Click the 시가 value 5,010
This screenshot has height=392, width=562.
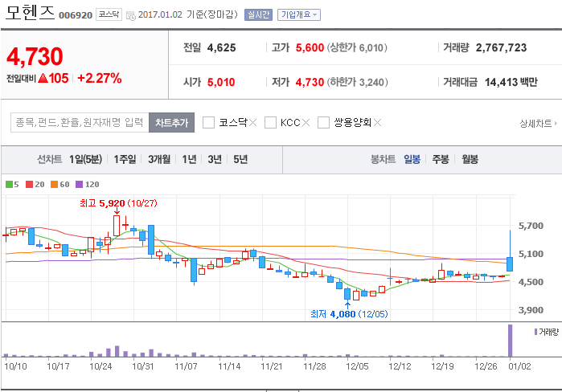[x=221, y=83]
